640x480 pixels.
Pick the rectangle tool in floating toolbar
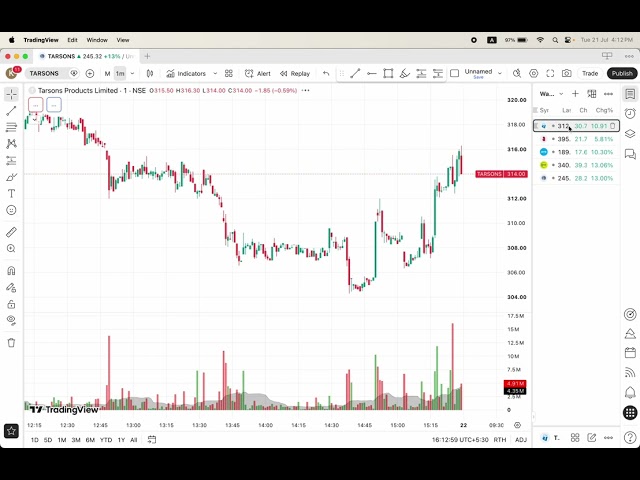click(x=388, y=73)
